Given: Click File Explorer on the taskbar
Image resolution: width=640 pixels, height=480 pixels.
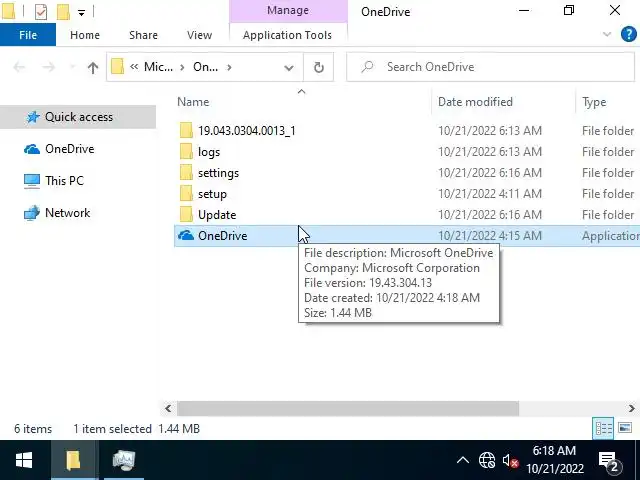Looking at the screenshot, I should click(74, 460).
